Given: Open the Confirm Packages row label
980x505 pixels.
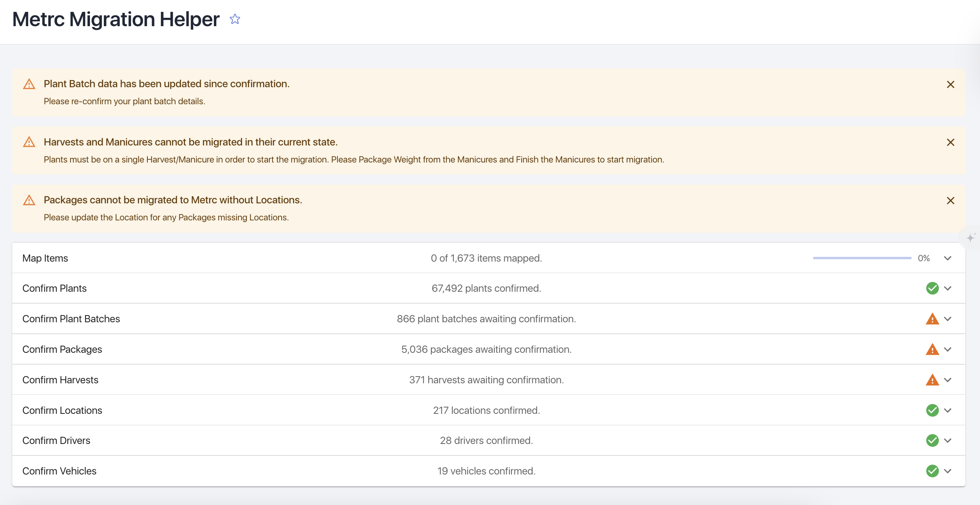Looking at the screenshot, I should pyautogui.click(x=62, y=349).
